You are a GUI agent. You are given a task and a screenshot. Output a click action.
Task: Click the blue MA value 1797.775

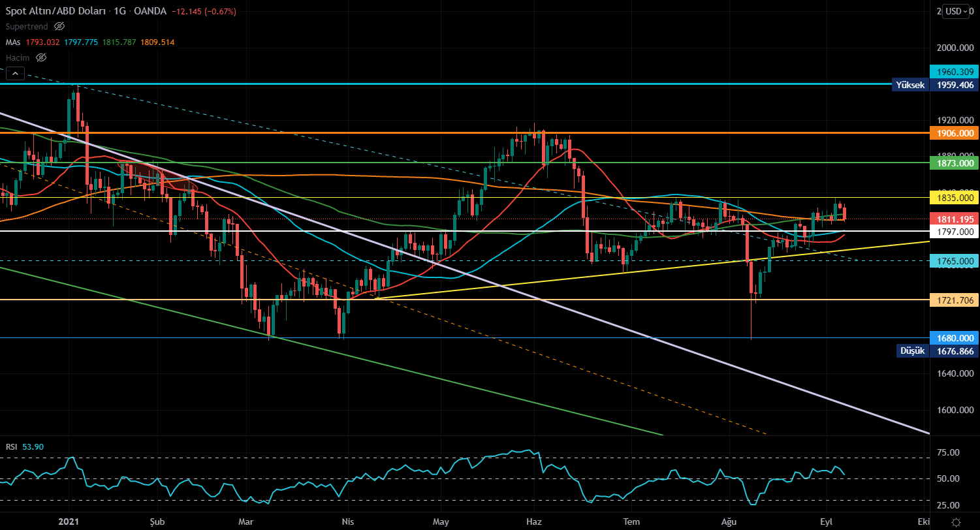coord(81,42)
